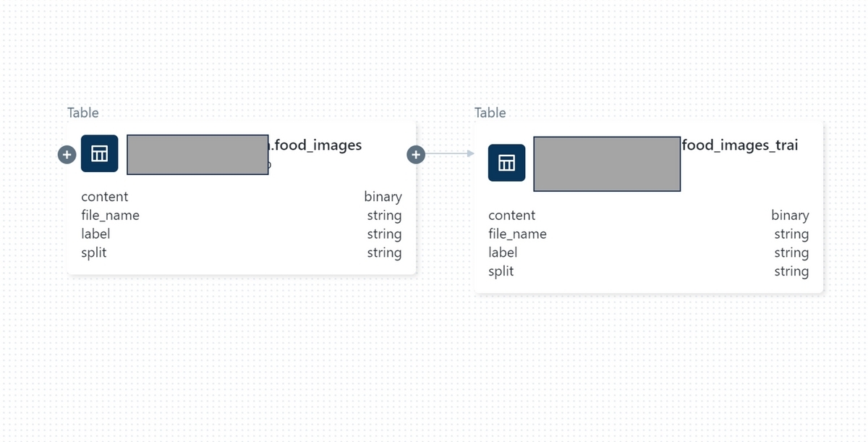868x442 pixels.
Task: Click split's string type in food_images_trai
Action: tap(791, 271)
